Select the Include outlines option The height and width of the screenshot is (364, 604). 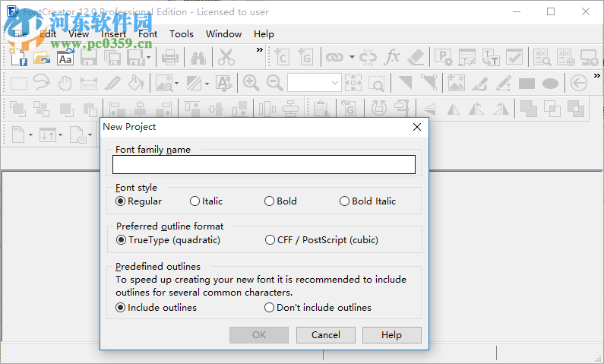[156, 307]
